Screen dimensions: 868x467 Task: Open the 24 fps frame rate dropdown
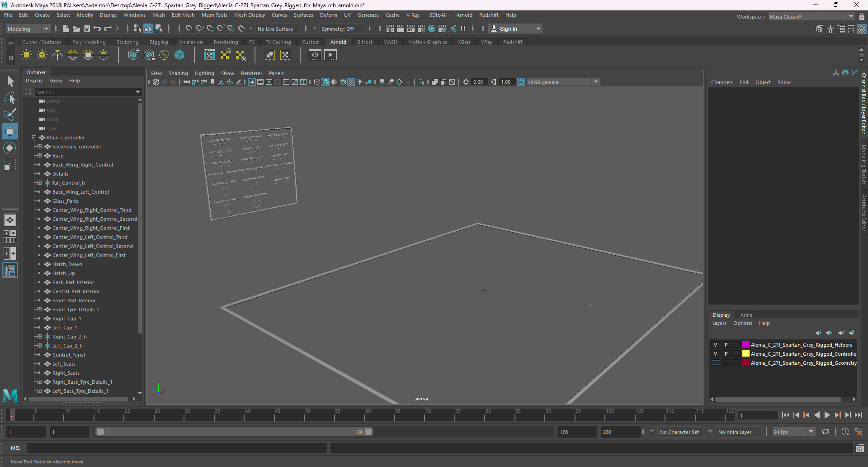point(793,432)
